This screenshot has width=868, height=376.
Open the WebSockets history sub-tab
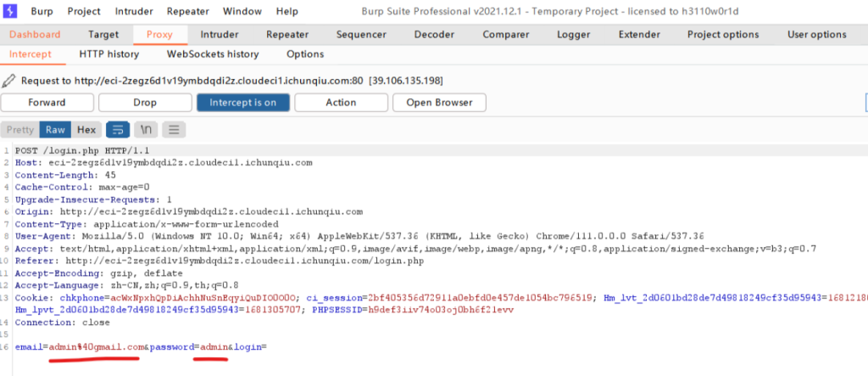[213, 54]
